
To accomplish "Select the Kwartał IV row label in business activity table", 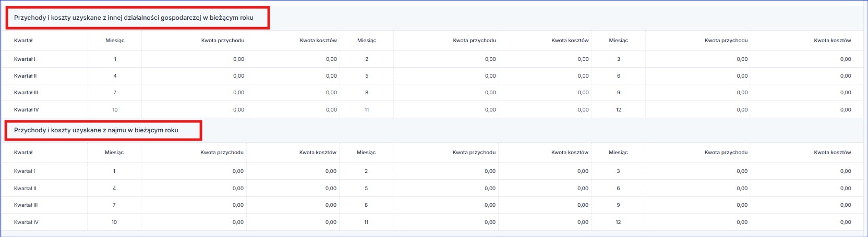I will tap(26, 110).
